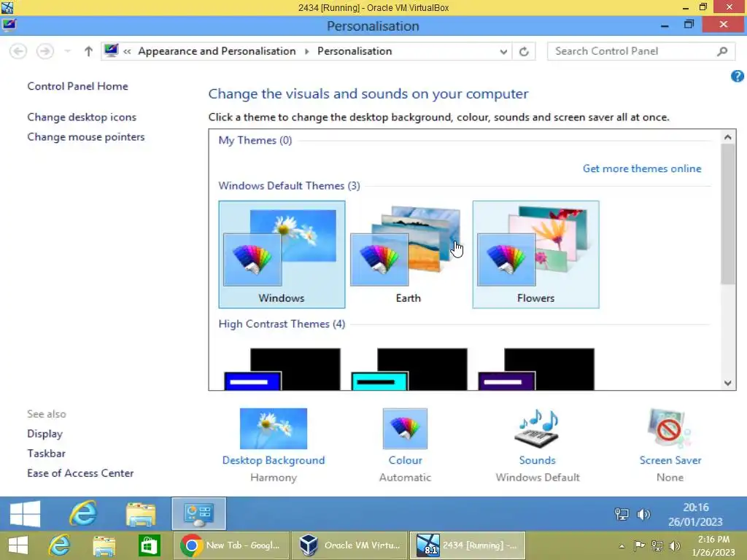Click the 2434 Running taskbar button
The height and width of the screenshot is (560, 747).
[468, 545]
